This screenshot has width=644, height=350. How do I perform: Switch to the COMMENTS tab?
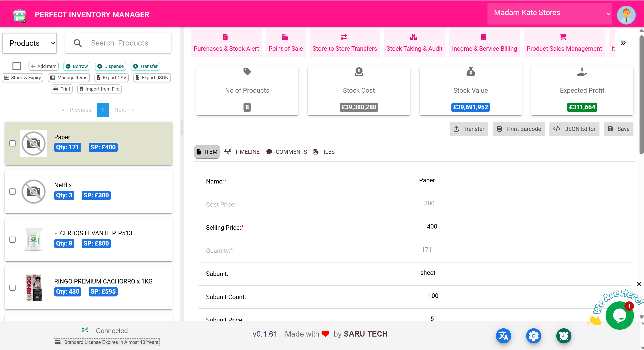coord(286,152)
